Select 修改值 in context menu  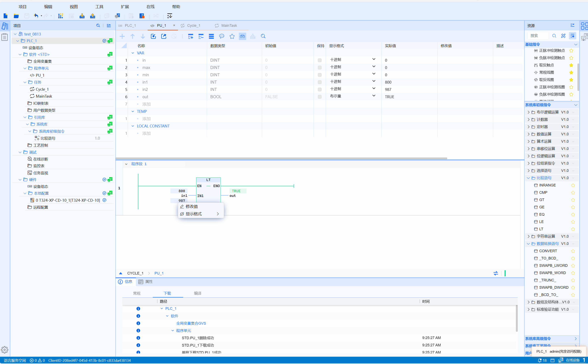click(192, 206)
